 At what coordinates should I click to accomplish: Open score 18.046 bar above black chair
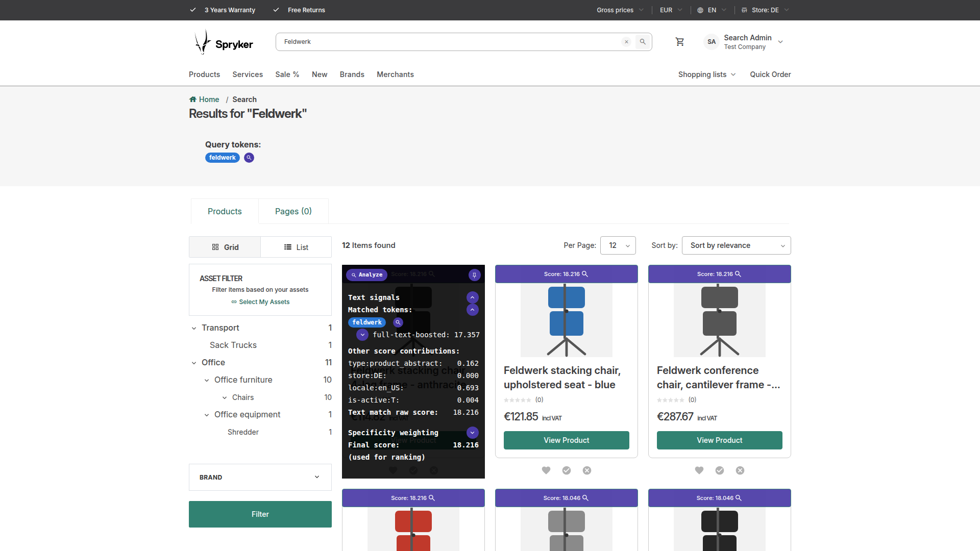(x=720, y=498)
